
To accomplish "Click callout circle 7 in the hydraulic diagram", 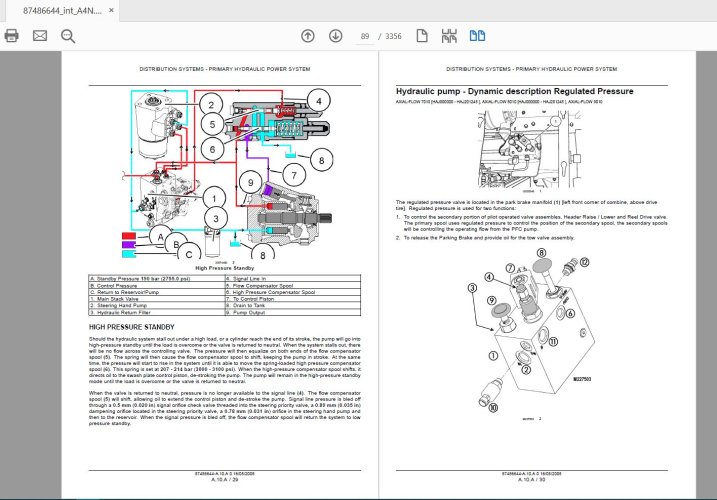I will click(294, 175).
